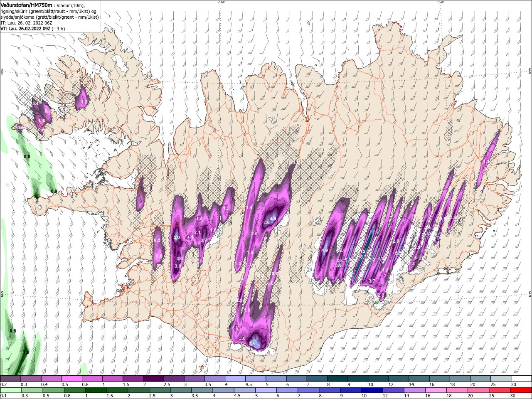Image resolution: width=532 pixels, height=399 pixels.
Task: Click the 0.5 snowfall value on the map
Action: click(x=157, y=241)
